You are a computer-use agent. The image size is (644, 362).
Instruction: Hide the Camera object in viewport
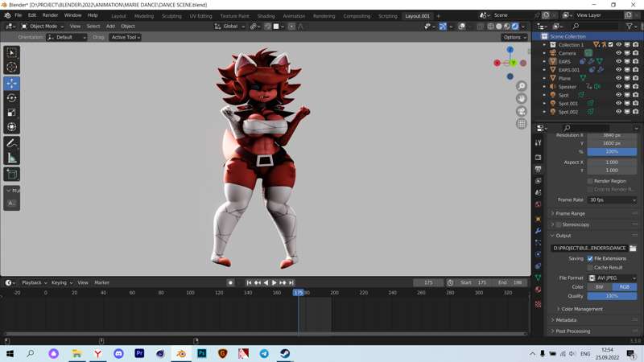tap(618, 53)
